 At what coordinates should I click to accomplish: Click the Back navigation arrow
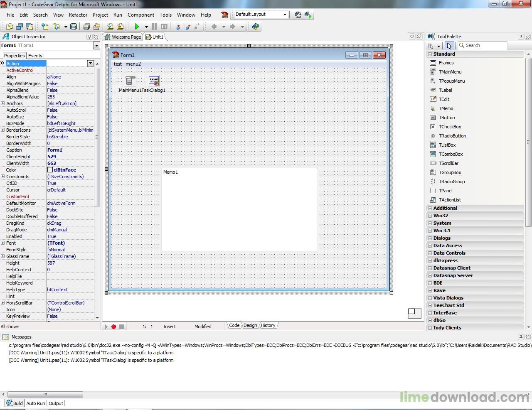pyautogui.click(x=214, y=27)
